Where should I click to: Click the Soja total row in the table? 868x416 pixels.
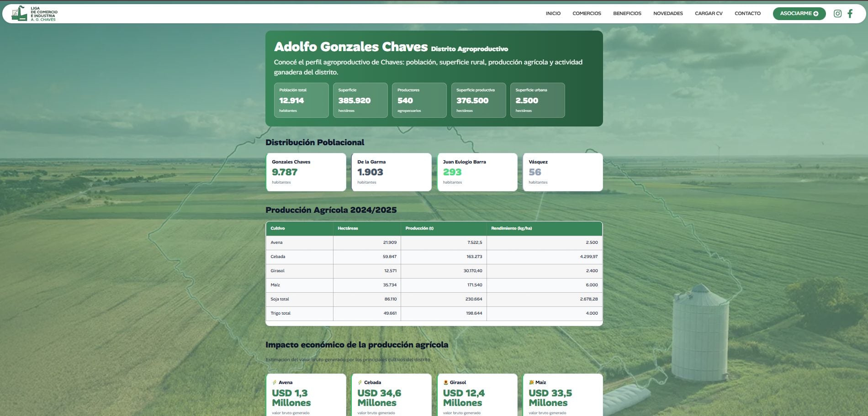coord(434,299)
